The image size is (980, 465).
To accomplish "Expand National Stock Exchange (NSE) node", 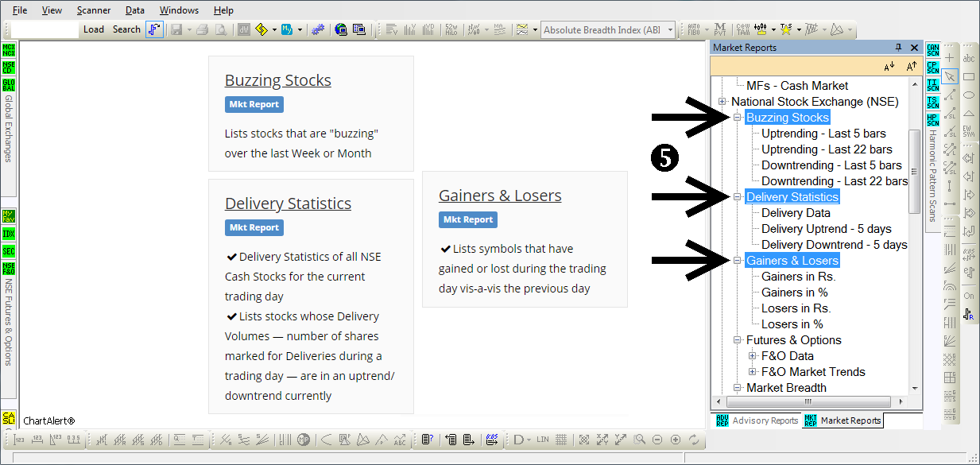I will [722, 102].
